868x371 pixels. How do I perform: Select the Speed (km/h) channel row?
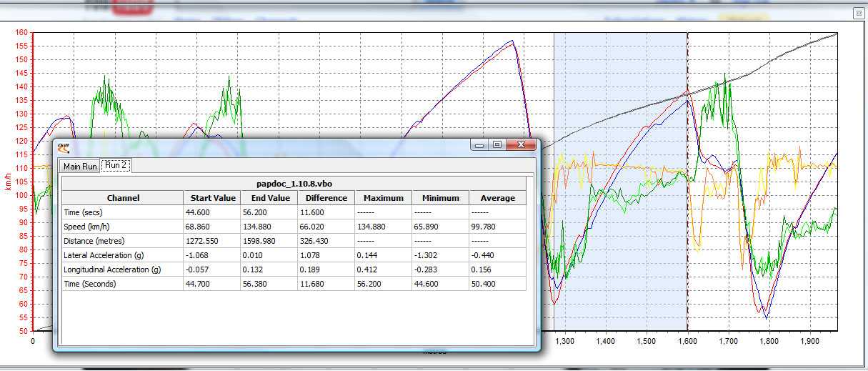294,227
